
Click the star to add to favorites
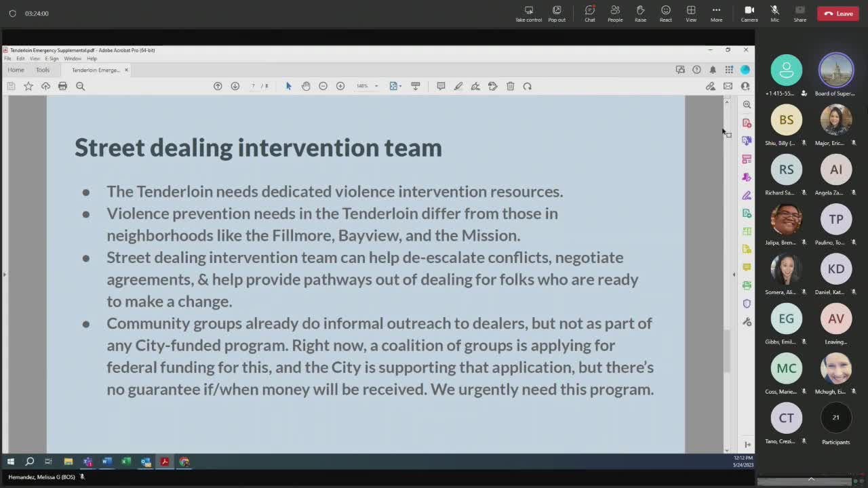click(x=28, y=86)
